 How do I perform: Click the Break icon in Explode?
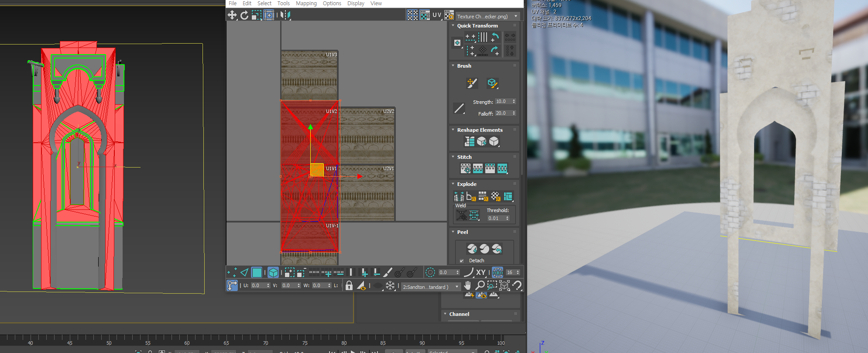[x=459, y=197]
